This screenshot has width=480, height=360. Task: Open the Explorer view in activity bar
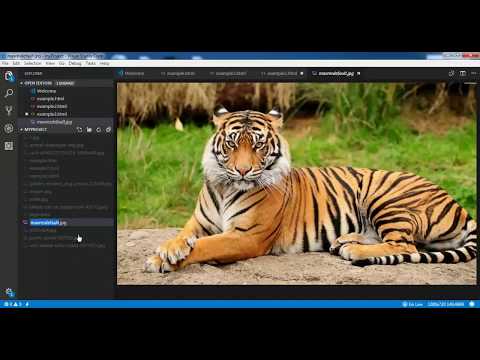tap(9, 76)
